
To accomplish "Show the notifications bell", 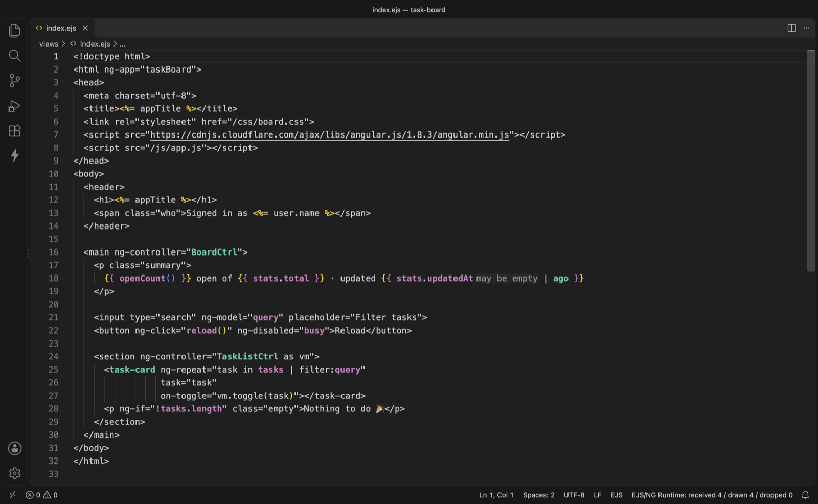I will [x=805, y=495].
